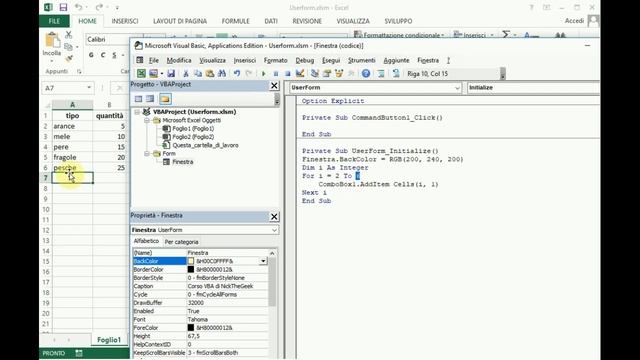Open the dropdown arrow next to Insert UserForm
640x360 pixels.
(x=162, y=74)
